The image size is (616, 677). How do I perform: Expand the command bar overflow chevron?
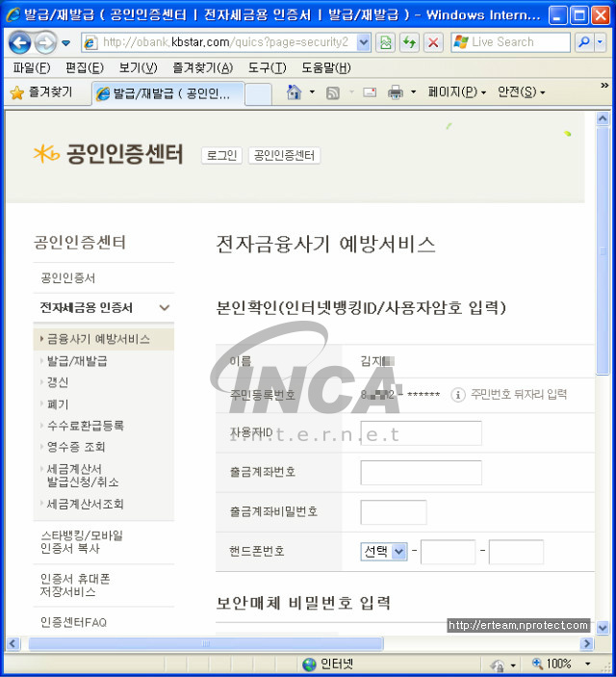pos(604,86)
